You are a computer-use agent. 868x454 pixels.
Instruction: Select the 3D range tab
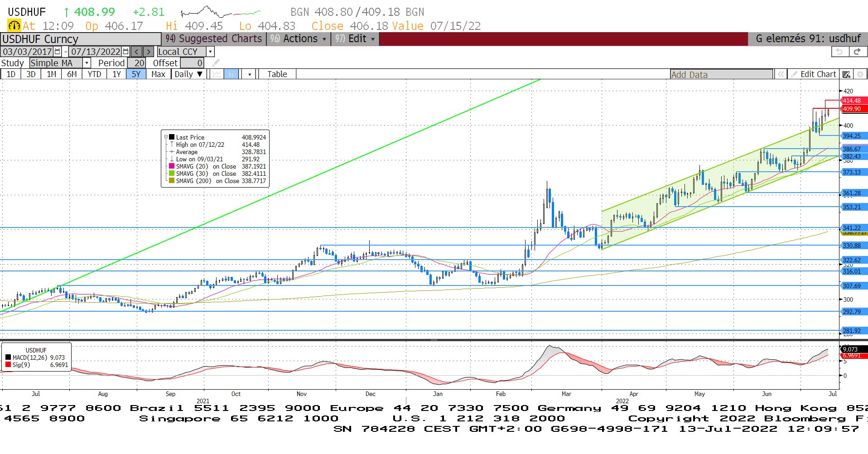tap(31, 74)
